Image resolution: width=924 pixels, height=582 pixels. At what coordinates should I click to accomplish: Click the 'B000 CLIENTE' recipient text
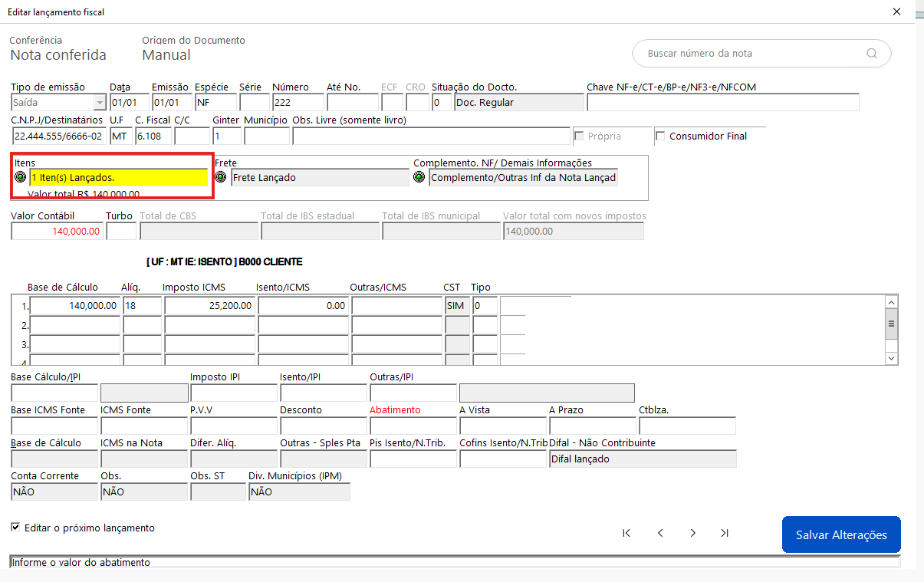(x=271, y=262)
